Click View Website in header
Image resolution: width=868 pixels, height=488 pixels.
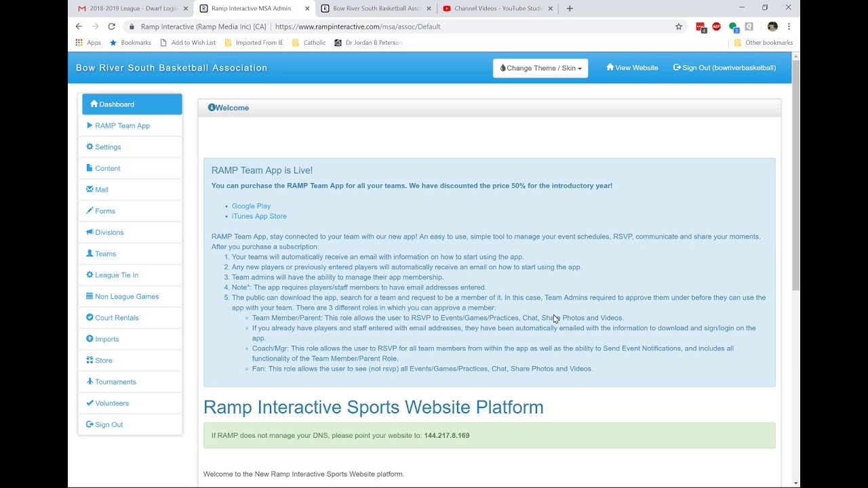(632, 68)
